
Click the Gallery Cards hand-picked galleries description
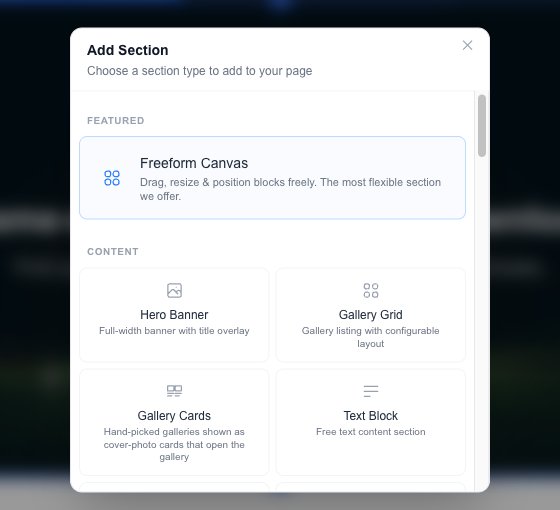point(174,444)
